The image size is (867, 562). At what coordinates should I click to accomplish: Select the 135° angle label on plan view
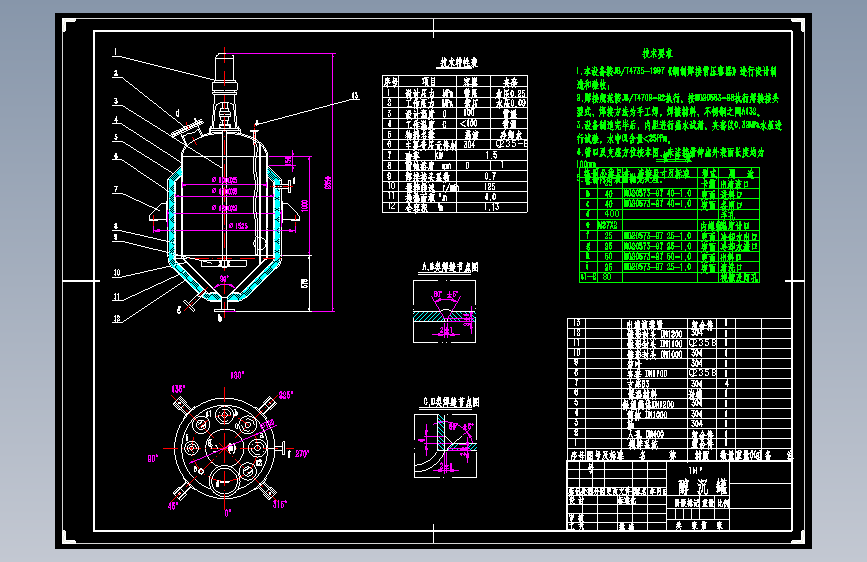tap(179, 389)
